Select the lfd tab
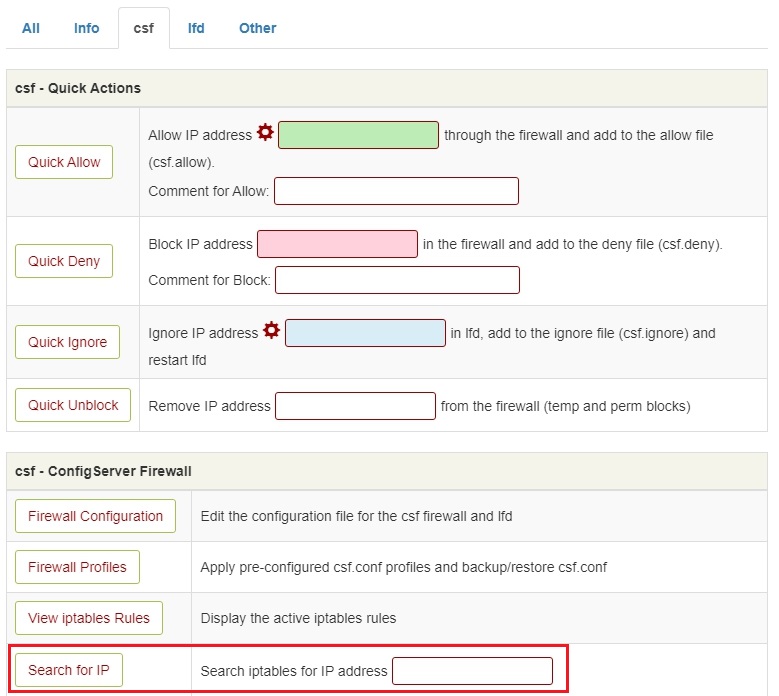This screenshot has width=779, height=696. click(196, 28)
